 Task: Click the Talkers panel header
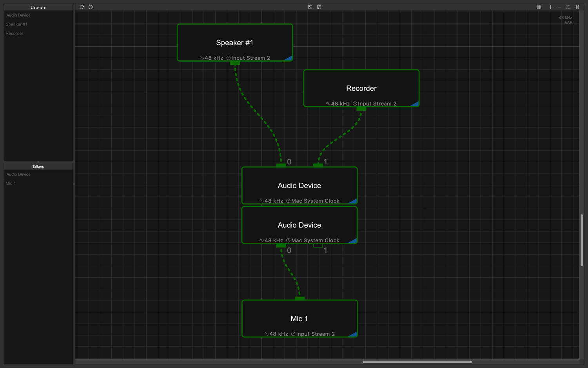pos(38,166)
